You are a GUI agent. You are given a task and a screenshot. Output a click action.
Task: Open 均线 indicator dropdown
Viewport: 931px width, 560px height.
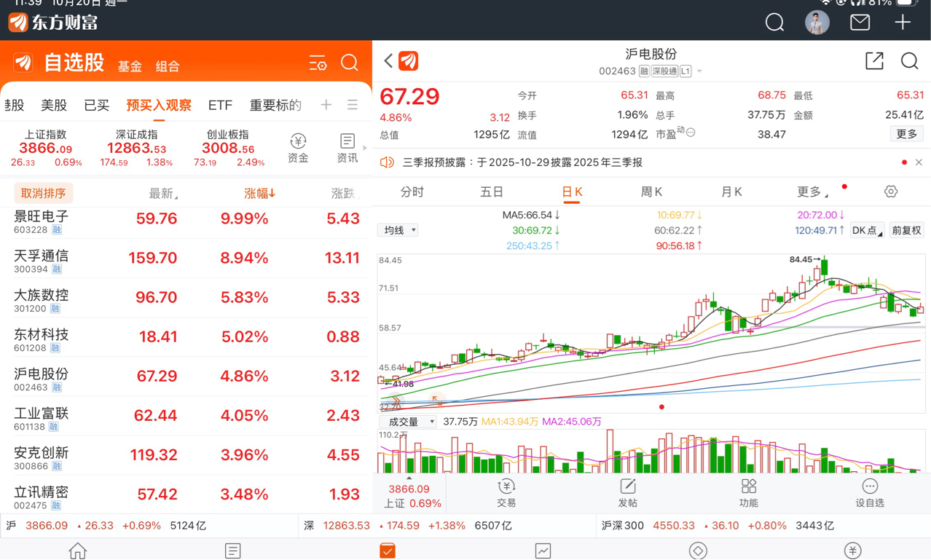[398, 230]
